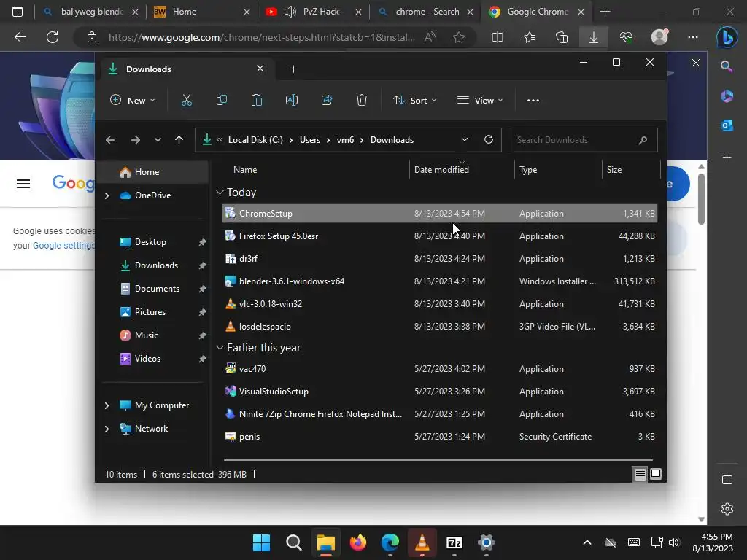Open Edge Downloads toolbar button

pyautogui.click(x=594, y=37)
